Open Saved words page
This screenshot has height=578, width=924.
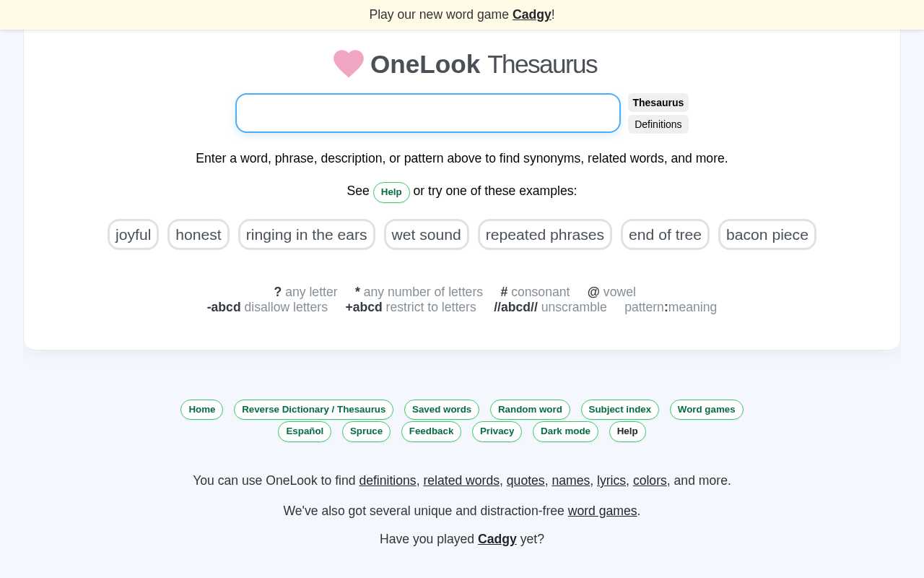(x=441, y=410)
